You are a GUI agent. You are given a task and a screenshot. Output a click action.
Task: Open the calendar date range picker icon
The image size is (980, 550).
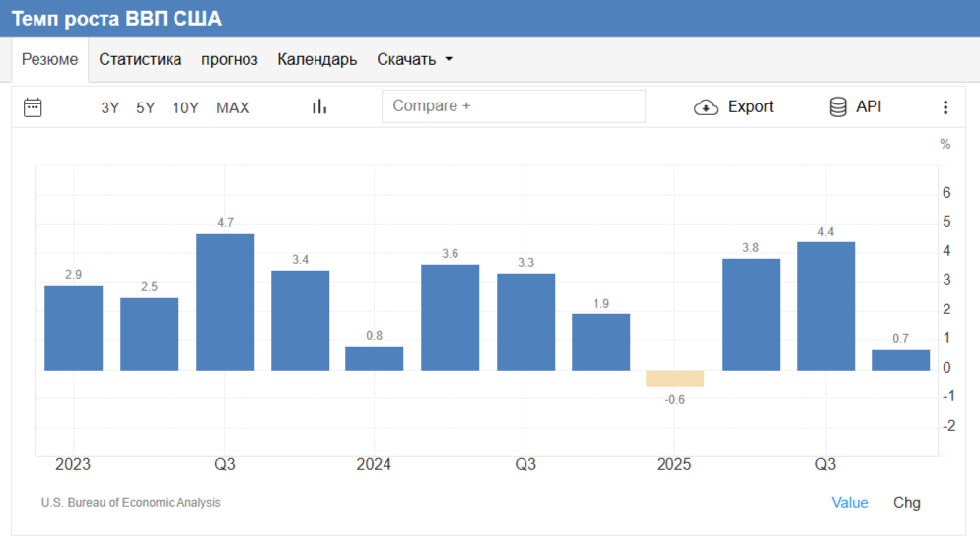tap(33, 107)
